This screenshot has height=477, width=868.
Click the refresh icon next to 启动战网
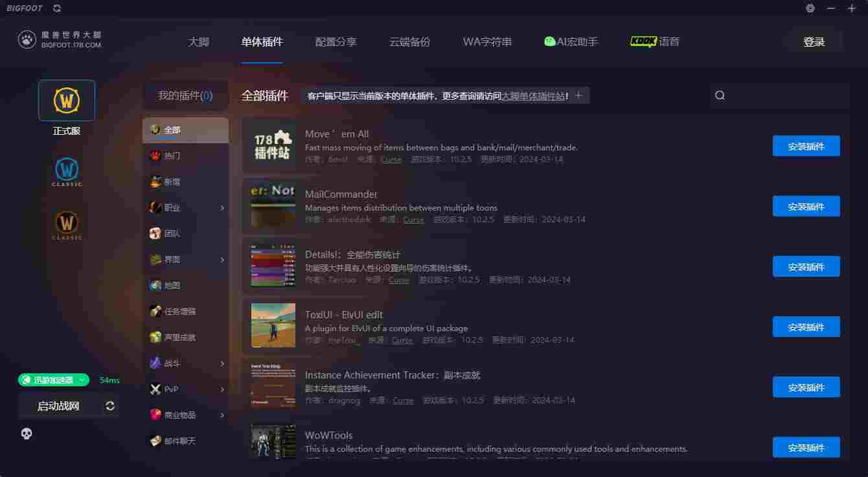pyautogui.click(x=110, y=406)
